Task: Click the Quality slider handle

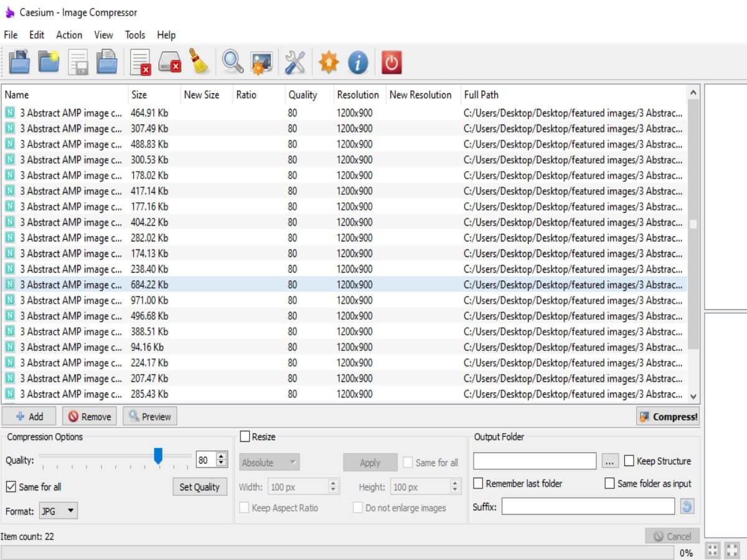Action: click(x=158, y=456)
